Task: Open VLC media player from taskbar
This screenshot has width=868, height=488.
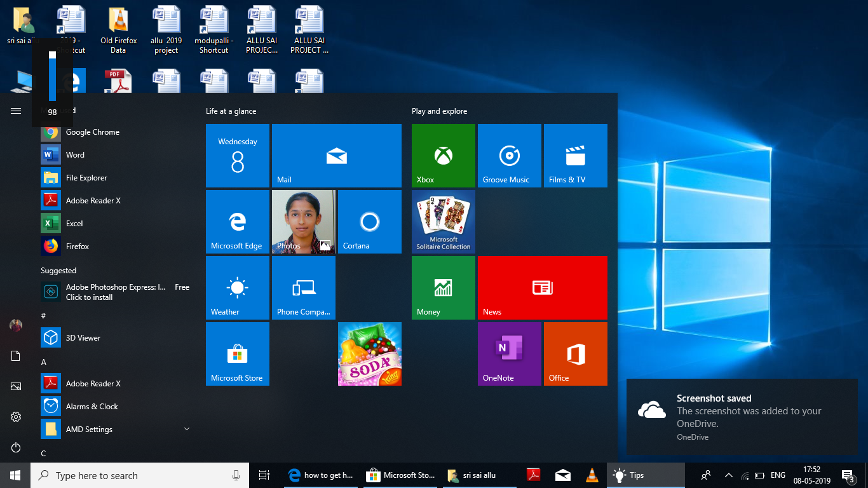Action: [x=592, y=475]
